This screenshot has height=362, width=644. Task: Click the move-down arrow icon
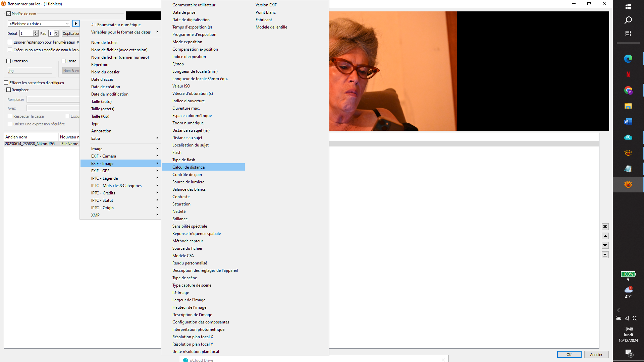[605, 245]
